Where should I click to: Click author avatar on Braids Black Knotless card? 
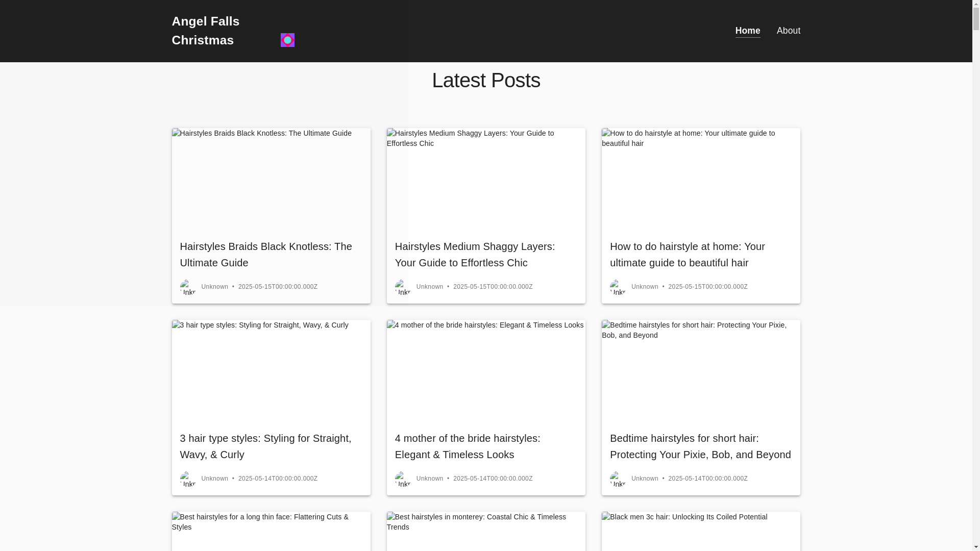click(x=188, y=287)
